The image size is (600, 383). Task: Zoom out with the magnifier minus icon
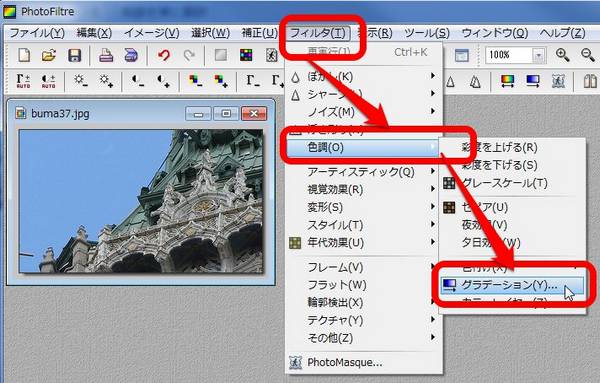tap(588, 55)
